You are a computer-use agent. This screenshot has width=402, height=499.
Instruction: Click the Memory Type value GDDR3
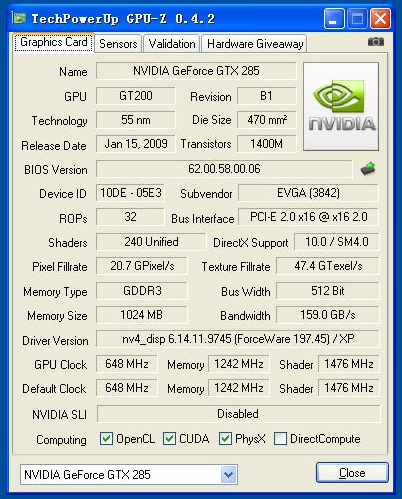click(142, 291)
